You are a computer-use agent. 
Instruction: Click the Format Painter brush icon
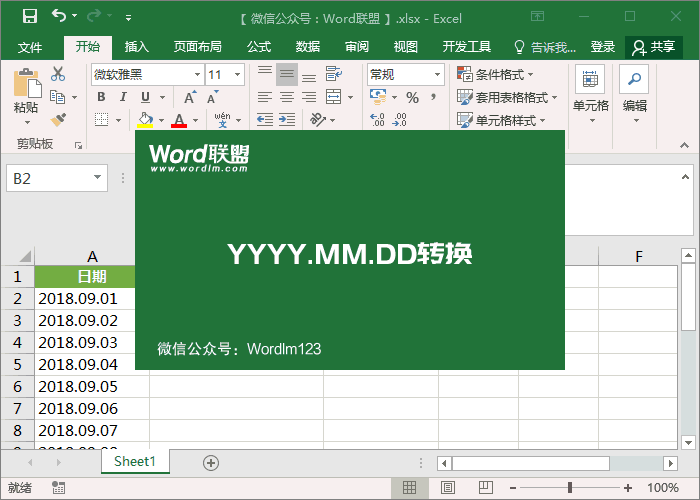(58, 120)
